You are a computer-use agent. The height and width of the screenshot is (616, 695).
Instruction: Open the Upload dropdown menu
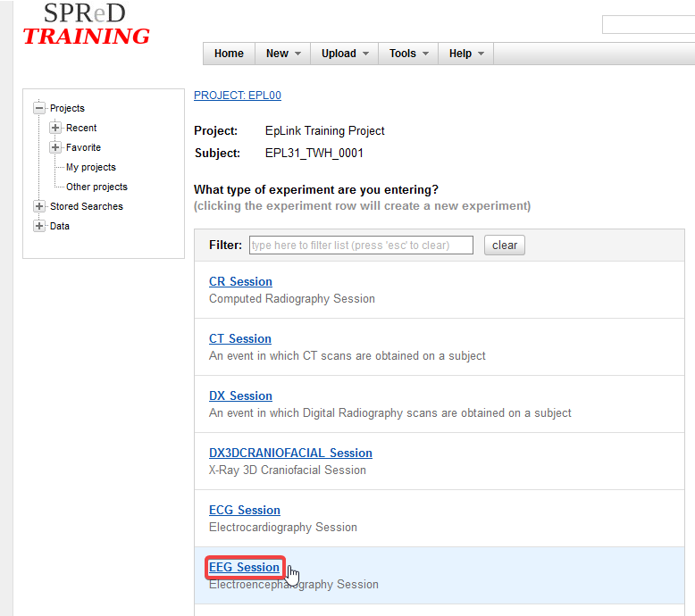(x=345, y=54)
